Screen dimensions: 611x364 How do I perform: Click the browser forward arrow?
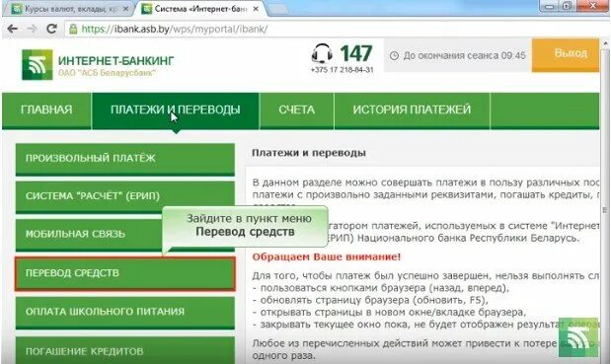click(33, 29)
